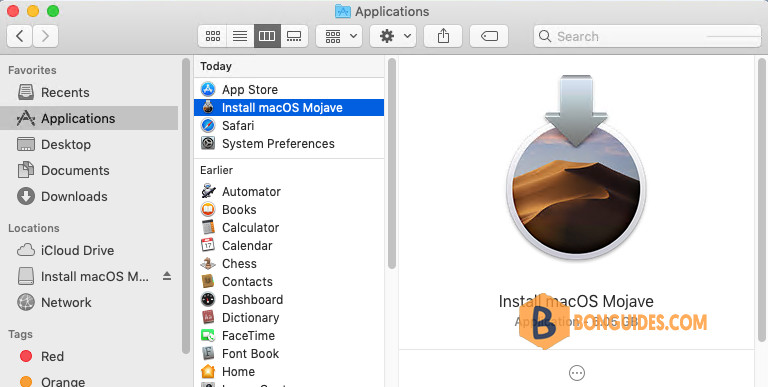Click the Home app icon
This screenshot has width=768, height=387.
(x=208, y=371)
